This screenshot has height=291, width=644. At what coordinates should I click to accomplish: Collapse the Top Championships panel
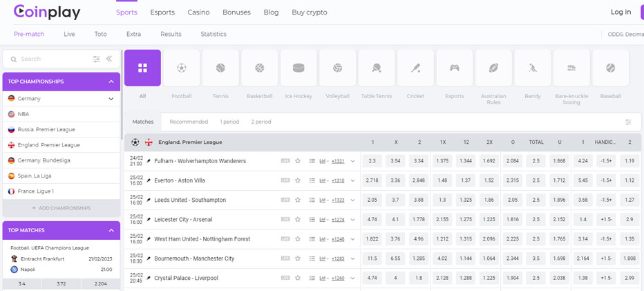point(111,82)
